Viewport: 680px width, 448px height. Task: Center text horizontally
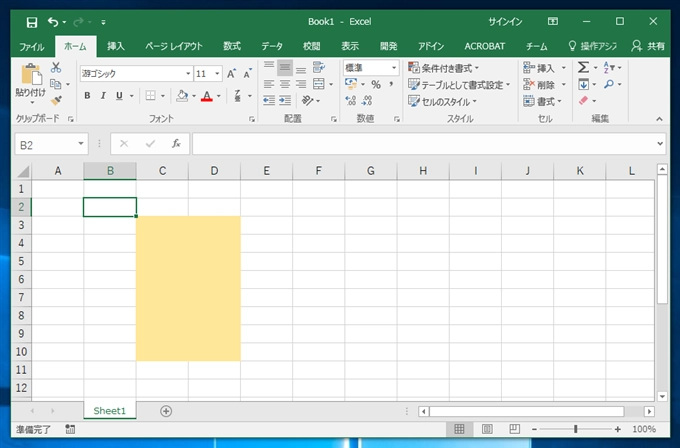point(285,84)
